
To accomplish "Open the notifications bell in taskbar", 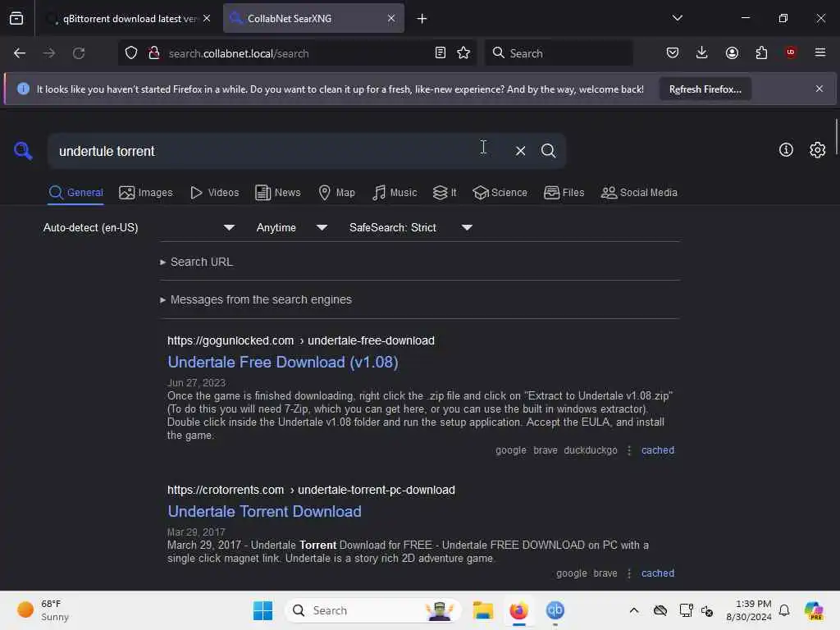I will (x=783, y=610).
